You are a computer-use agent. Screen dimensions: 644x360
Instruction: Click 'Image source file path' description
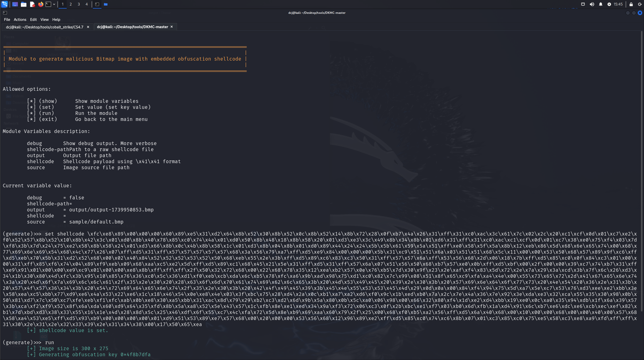(96, 168)
